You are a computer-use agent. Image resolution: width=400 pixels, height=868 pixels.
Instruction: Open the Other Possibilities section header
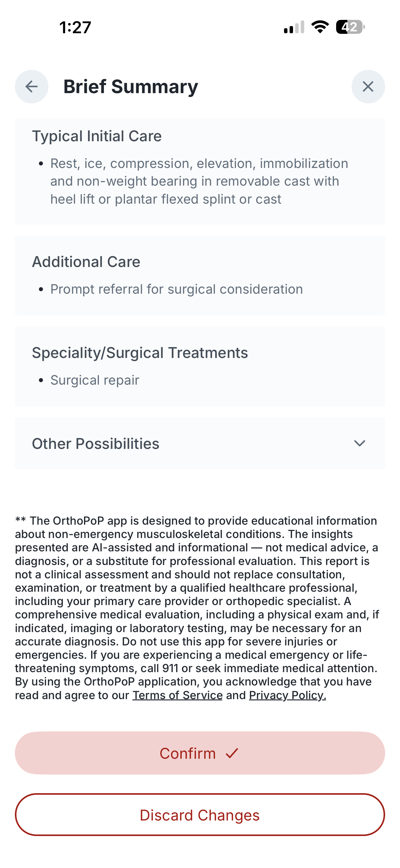(96, 443)
